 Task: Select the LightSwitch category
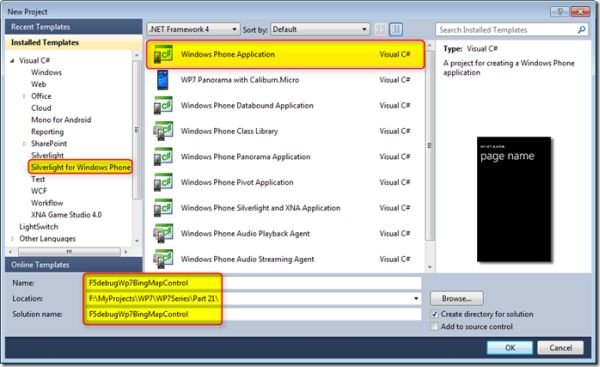tap(39, 227)
